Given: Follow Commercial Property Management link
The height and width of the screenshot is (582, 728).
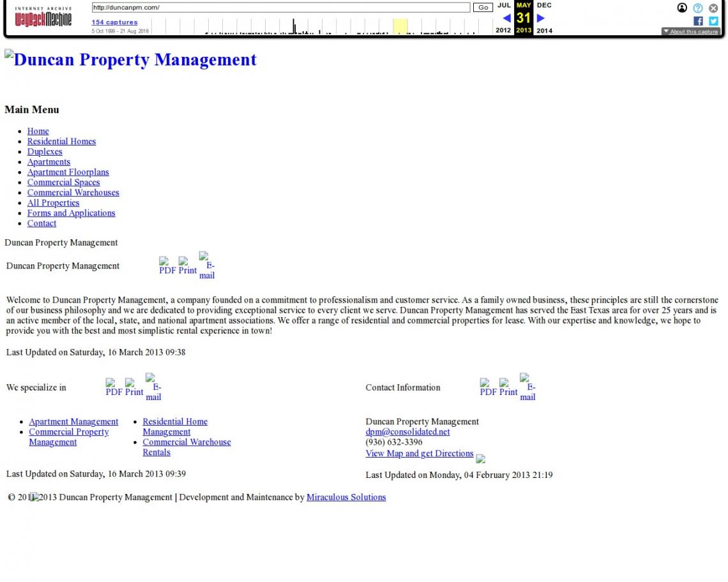Looking at the screenshot, I should pyautogui.click(x=69, y=437).
